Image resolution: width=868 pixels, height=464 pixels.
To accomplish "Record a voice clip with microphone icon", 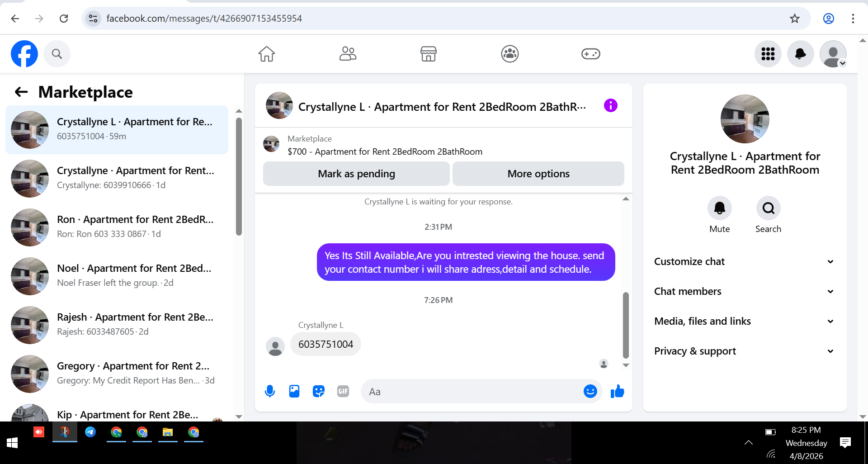I will click(270, 391).
